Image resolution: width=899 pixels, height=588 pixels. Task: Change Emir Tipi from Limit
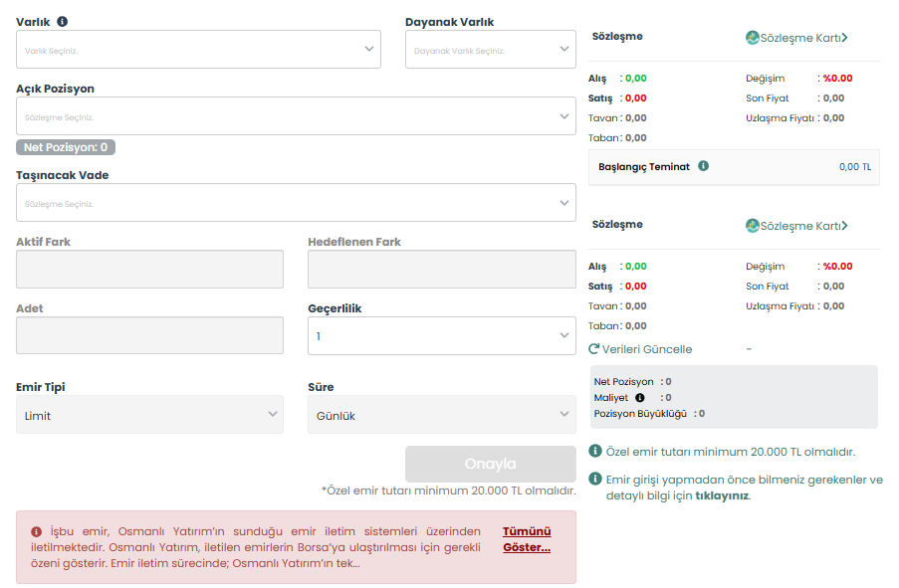coord(149,415)
